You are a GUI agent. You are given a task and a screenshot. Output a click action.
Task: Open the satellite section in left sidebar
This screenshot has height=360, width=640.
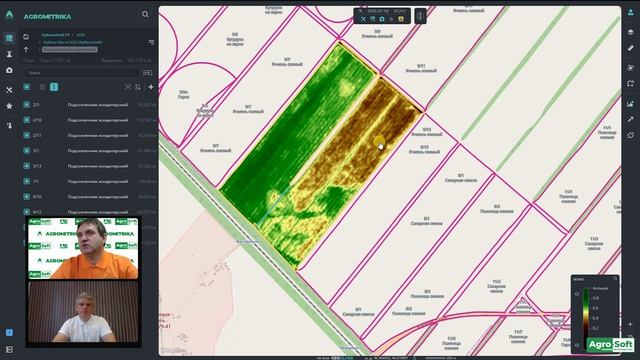pos(9,89)
